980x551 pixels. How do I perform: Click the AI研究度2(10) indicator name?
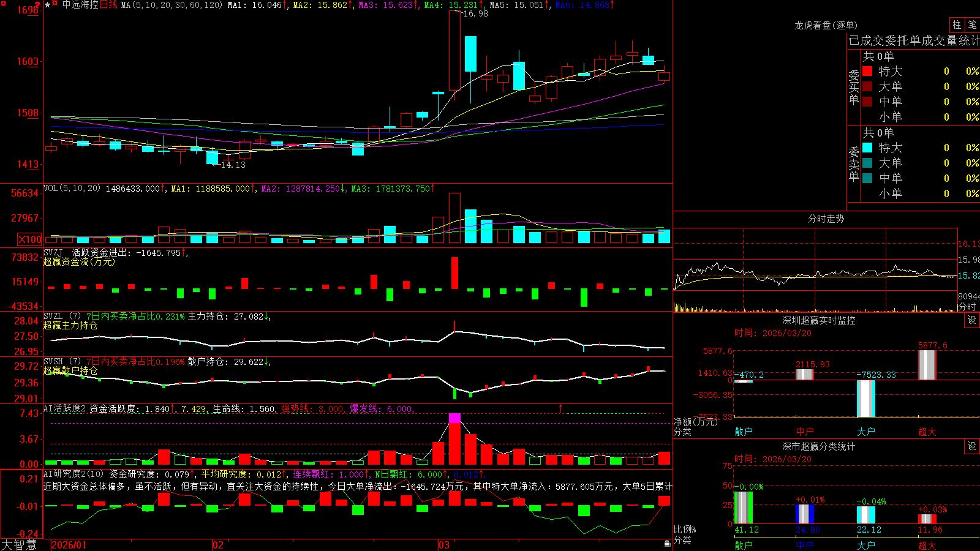coord(73,474)
